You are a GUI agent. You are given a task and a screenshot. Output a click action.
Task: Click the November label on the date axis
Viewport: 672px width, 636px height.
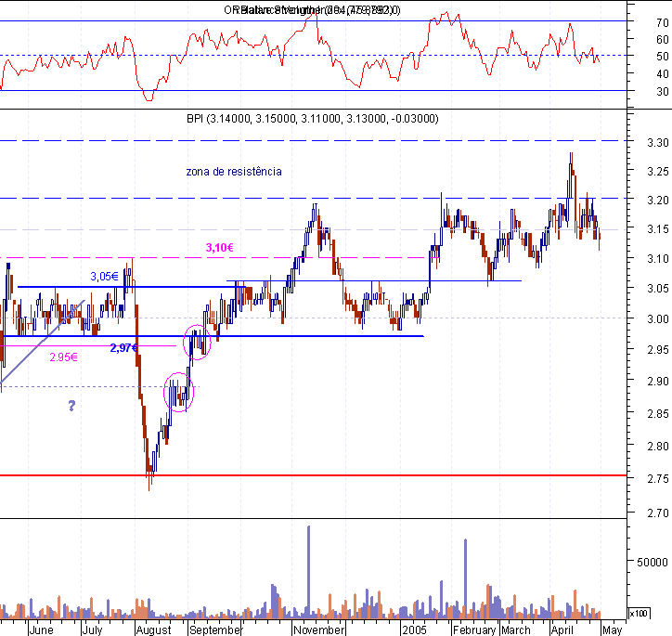pyautogui.click(x=319, y=630)
